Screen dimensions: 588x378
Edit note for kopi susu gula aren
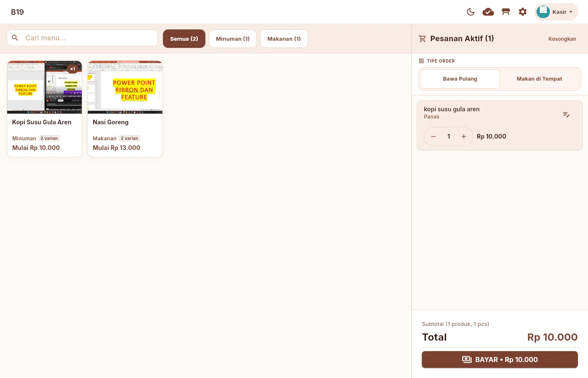pyautogui.click(x=566, y=115)
